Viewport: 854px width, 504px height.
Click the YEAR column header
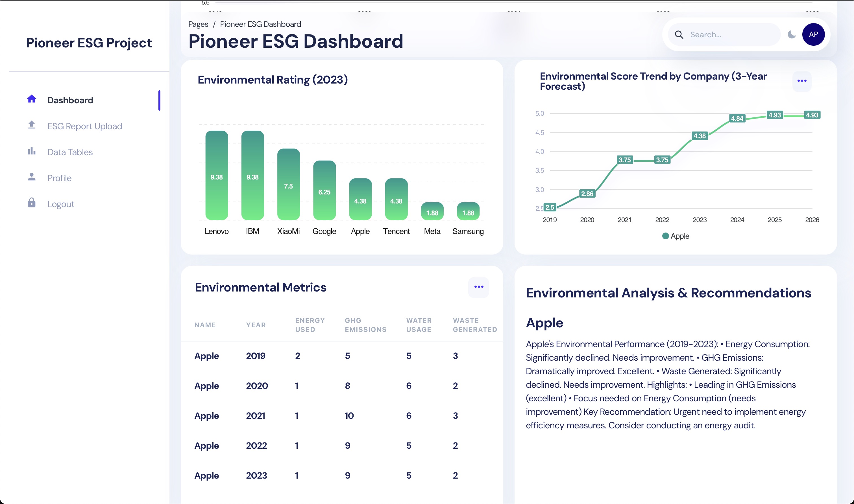(256, 325)
